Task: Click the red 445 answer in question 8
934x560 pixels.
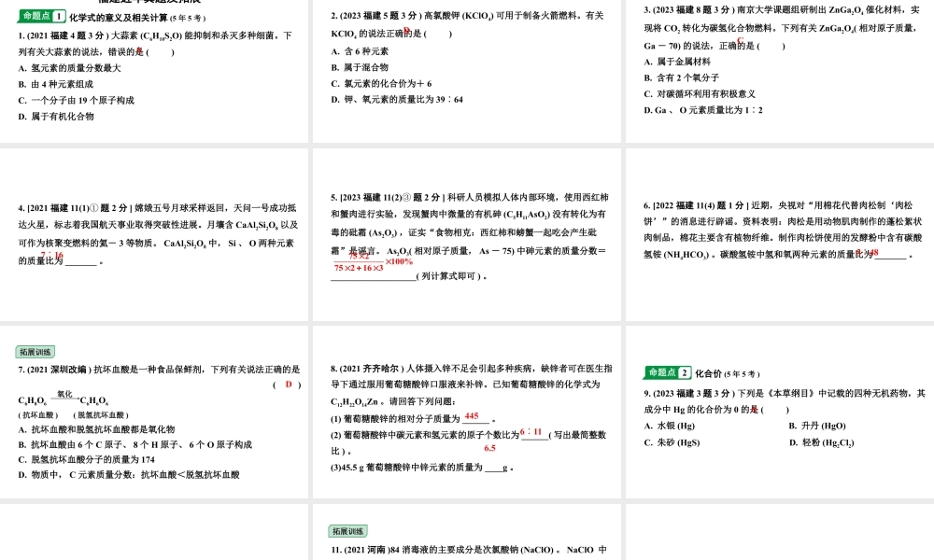Action: [472, 415]
